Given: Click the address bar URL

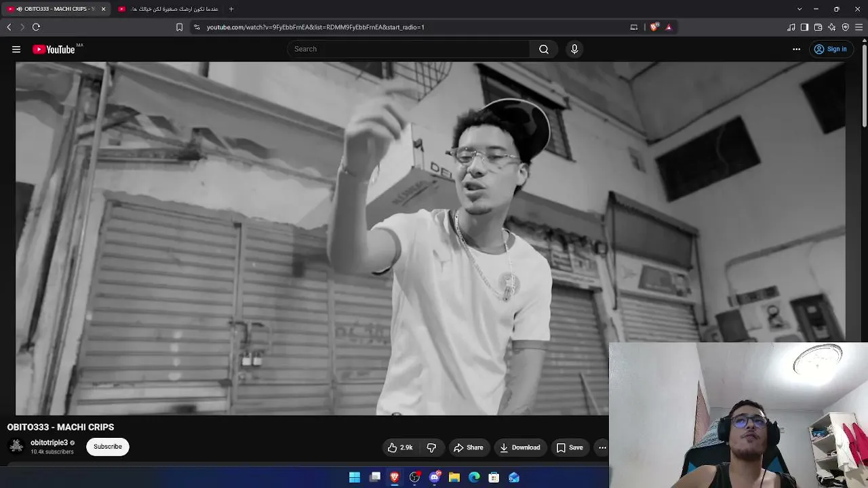Looking at the screenshot, I should (315, 27).
